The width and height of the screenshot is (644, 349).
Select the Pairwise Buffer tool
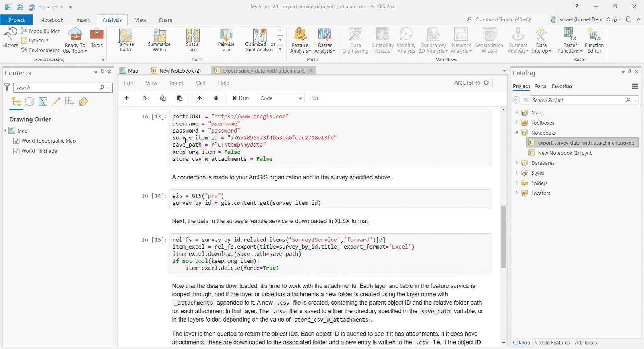(126, 40)
